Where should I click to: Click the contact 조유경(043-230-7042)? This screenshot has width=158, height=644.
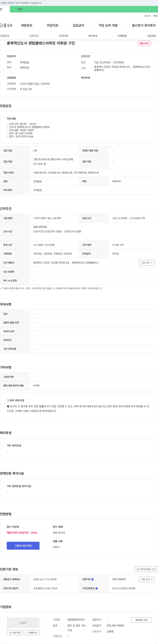(45, 588)
